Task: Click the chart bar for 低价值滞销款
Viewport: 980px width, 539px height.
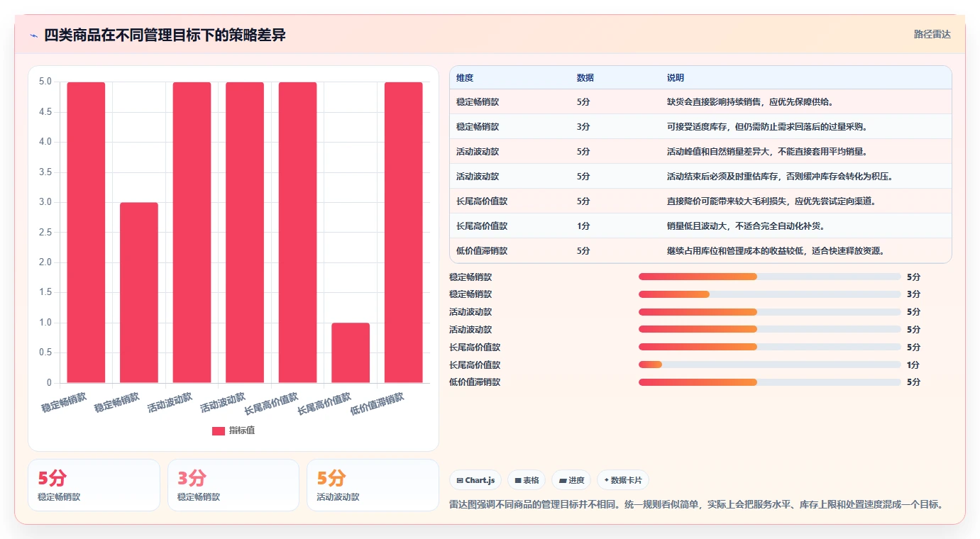Action: (403, 233)
